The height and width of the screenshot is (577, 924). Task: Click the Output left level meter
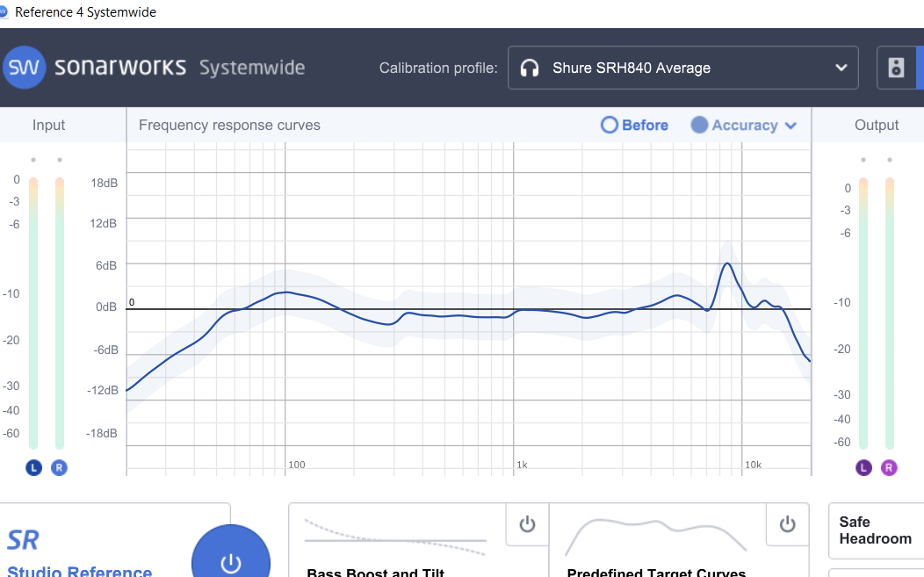[863, 313]
